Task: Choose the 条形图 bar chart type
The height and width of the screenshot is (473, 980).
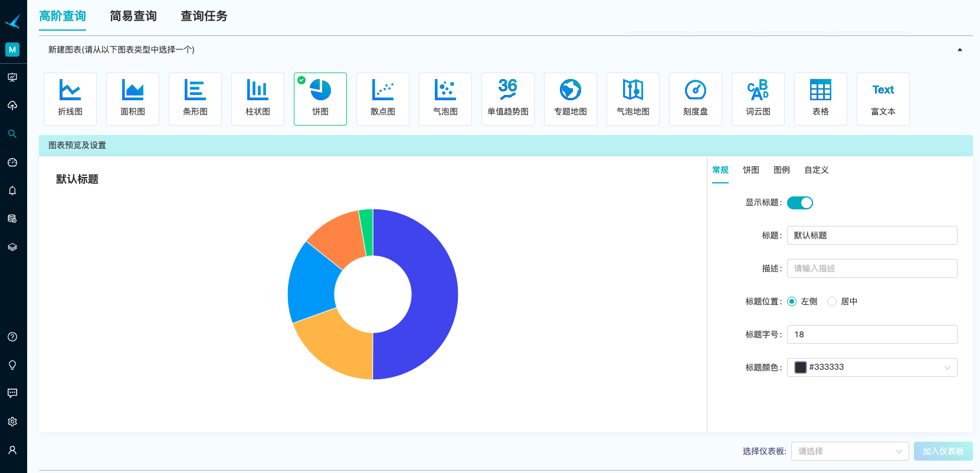Action: pos(195,99)
